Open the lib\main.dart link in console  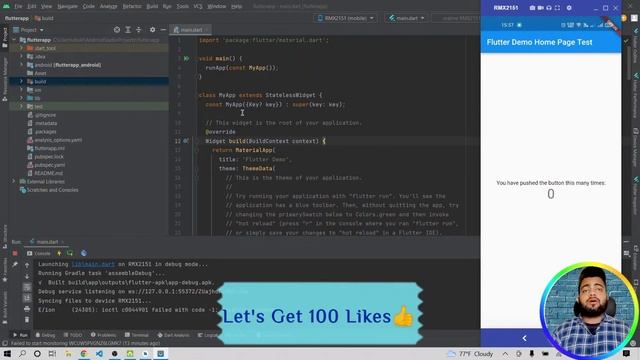(93, 264)
